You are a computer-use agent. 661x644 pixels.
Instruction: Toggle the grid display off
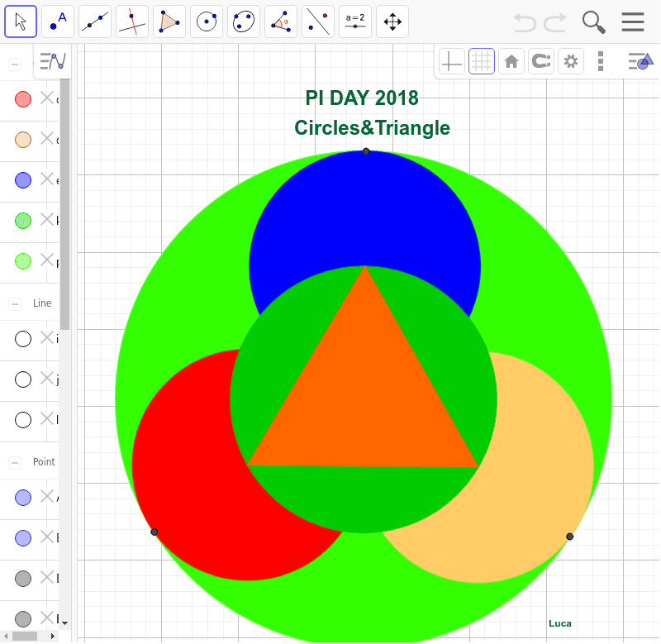point(482,60)
